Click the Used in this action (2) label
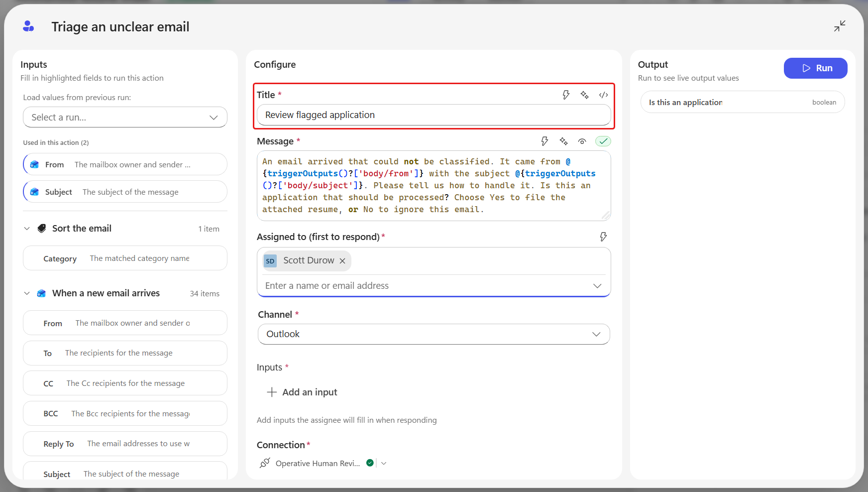The height and width of the screenshot is (492, 868). 56,142
